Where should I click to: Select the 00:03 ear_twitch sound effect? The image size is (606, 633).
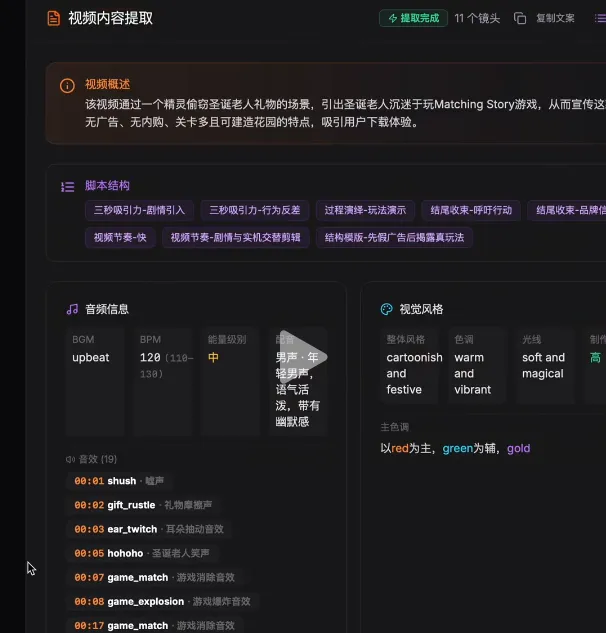(149, 529)
